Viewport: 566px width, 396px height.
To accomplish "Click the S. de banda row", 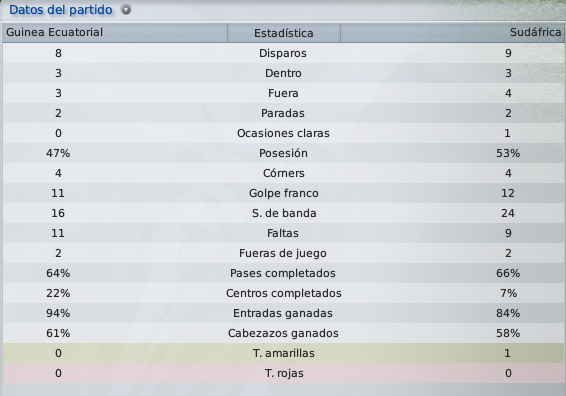I will [283, 213].
